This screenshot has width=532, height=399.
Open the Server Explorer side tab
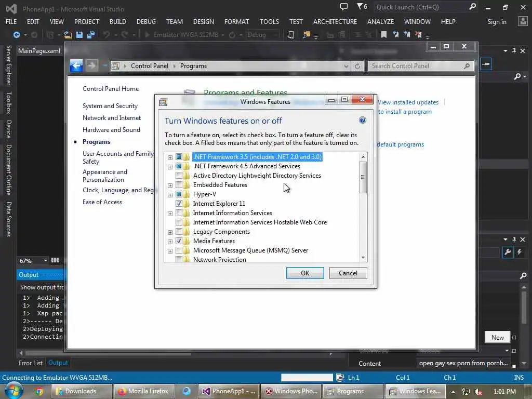click(9, 65)
